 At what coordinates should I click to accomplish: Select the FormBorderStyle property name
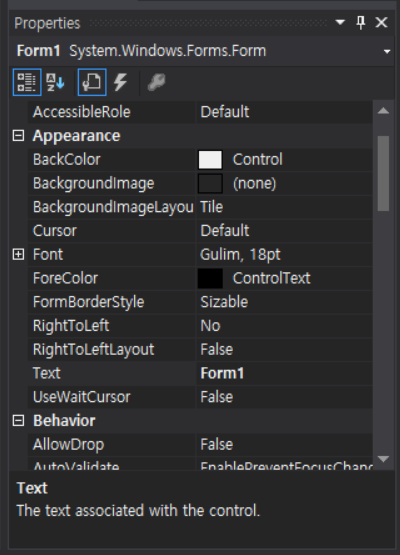[88, 302]
